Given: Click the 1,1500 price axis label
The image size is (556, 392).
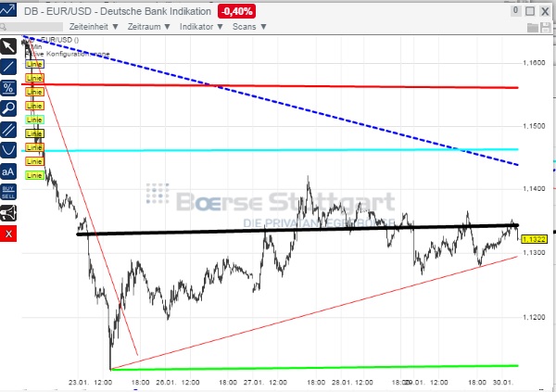Looking at the screenshot, I should (534, 126).
